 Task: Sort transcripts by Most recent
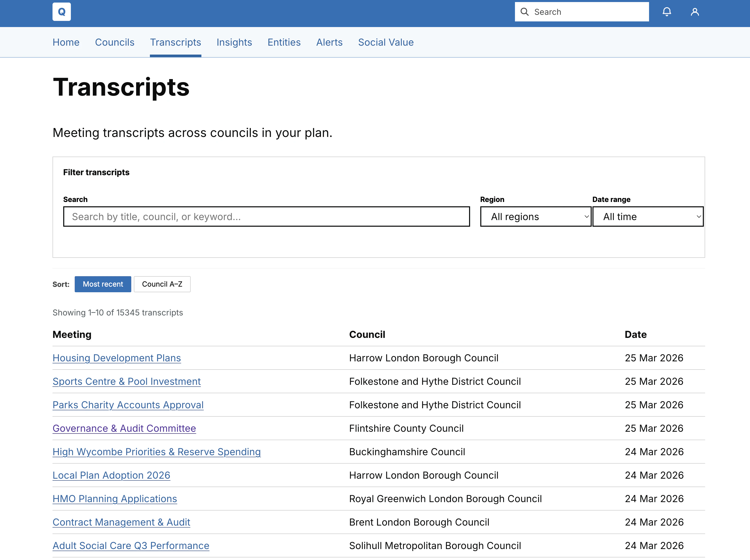[x=103, y=284]
